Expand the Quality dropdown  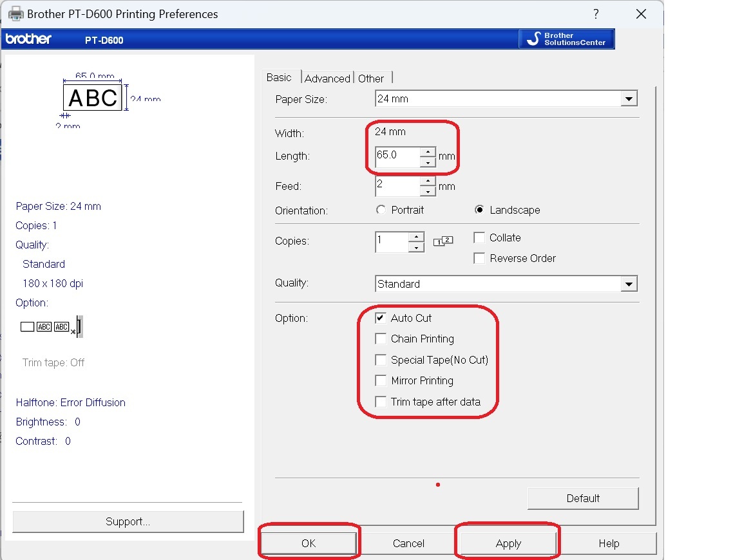(x=628, y=284)
